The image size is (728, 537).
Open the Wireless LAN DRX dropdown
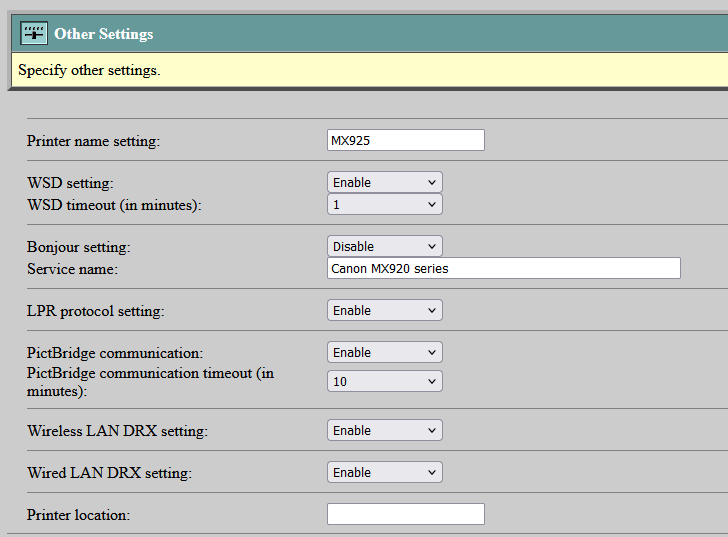click(384, 431)
